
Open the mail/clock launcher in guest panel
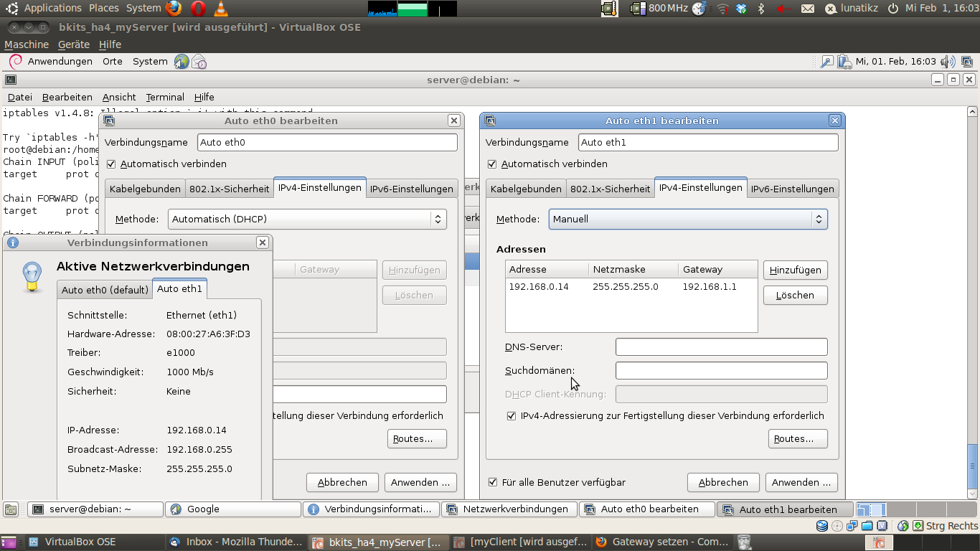tap(199, 62)
